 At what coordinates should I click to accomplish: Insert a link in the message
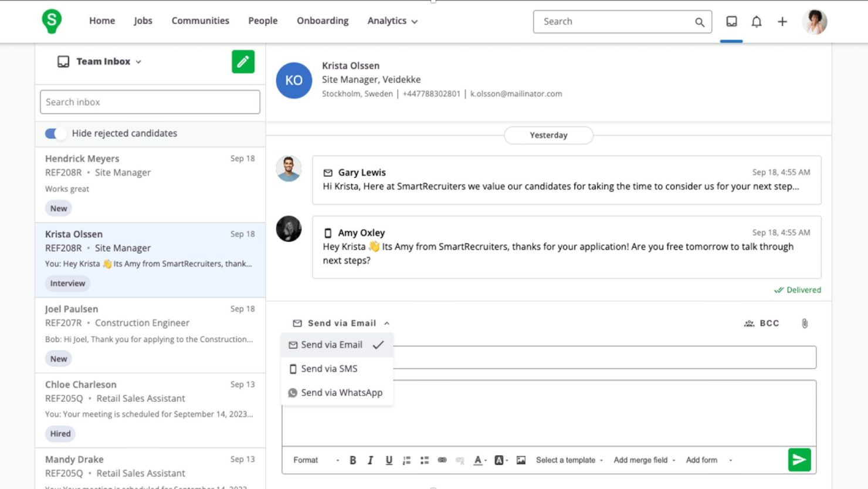pos(442,460)
